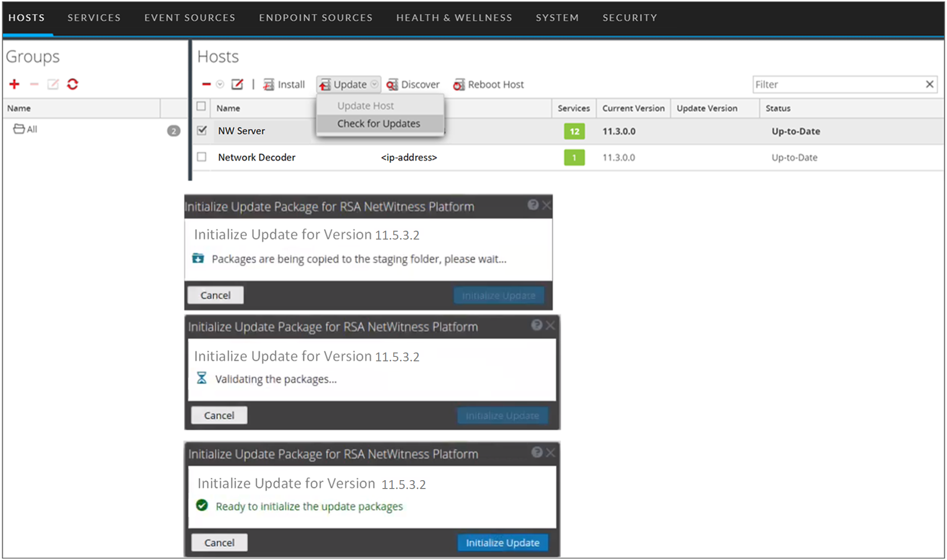Remove selected host using the red minus icon
947x560 pixels.
206,84
